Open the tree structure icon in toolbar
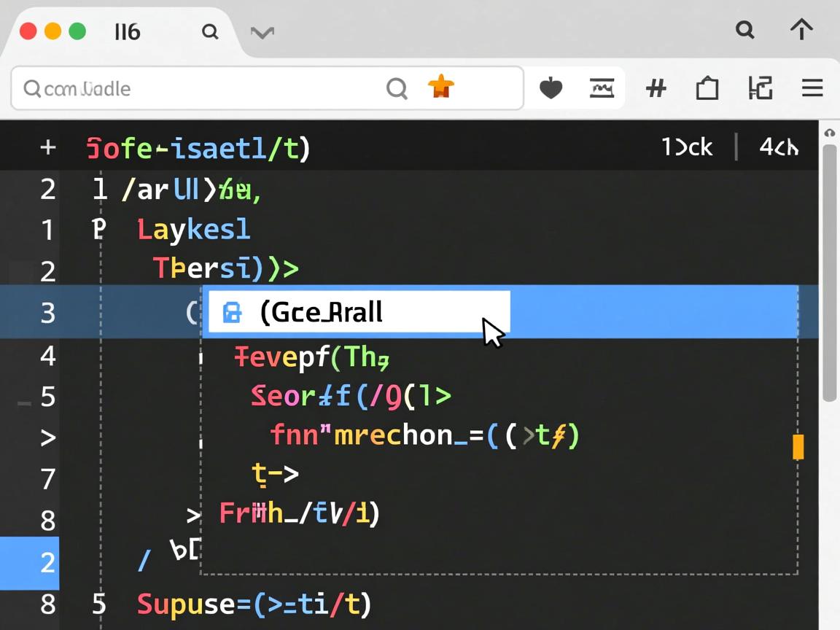This screenshot has width=840, height=630. [x=761, y=89]
